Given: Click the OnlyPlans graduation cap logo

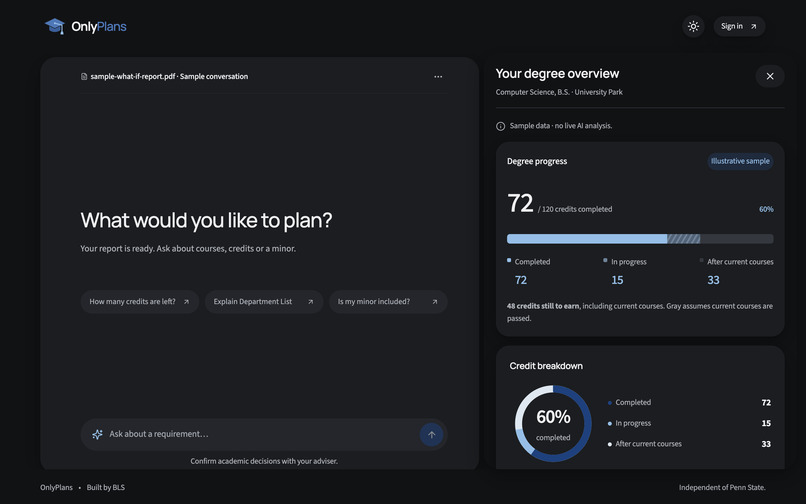Looking at the screenshot, I should click(54, 26).
